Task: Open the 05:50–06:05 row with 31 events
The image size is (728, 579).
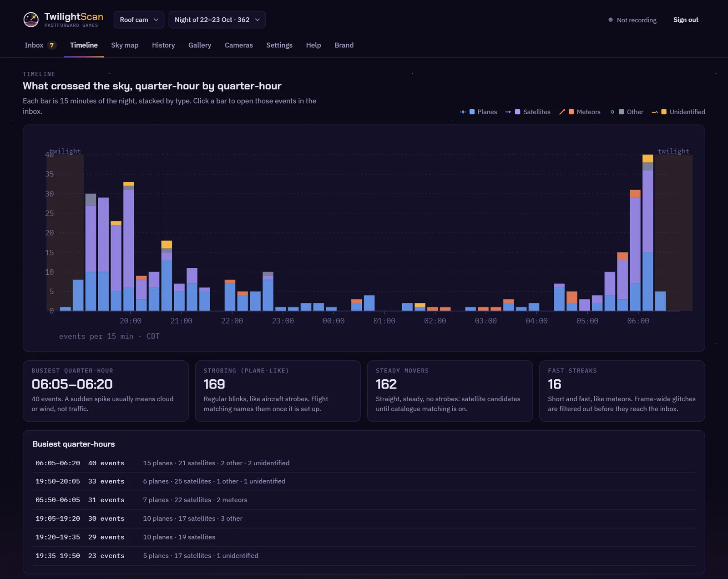Action: point(364,500)
